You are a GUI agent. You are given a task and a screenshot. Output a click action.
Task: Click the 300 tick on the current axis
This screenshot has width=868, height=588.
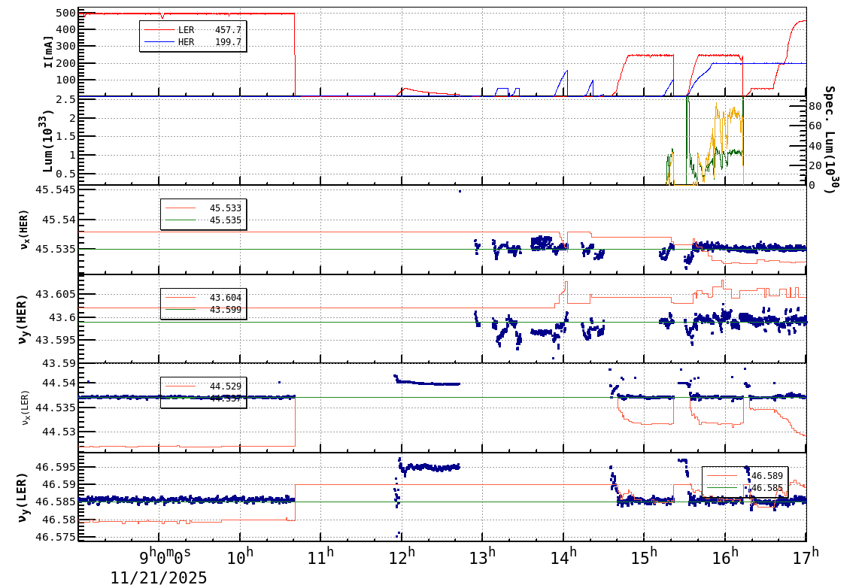pyautogui.click(x=66, y=47)
